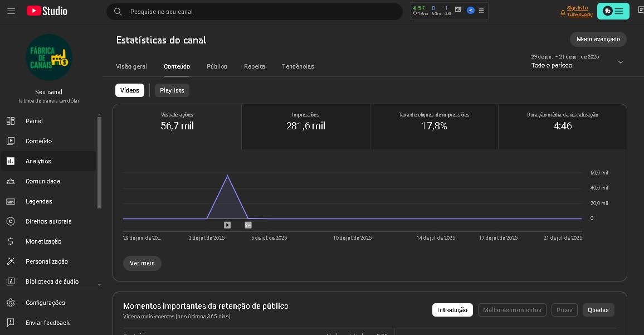Select the Quedas retention chip
This screenshot has width=644, height=335.
point(598,310)
